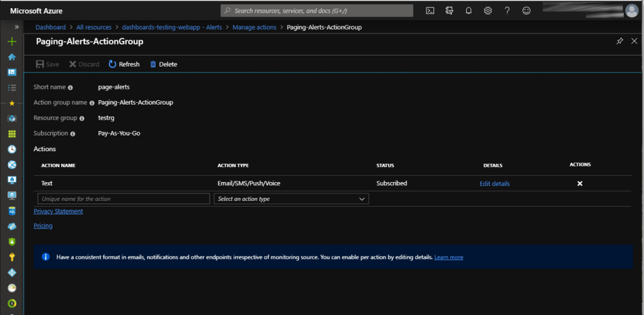This screenshot has height=315, width=644.
Task: Expand the collapsed left sidebar menu
Action: click(17, 27)
